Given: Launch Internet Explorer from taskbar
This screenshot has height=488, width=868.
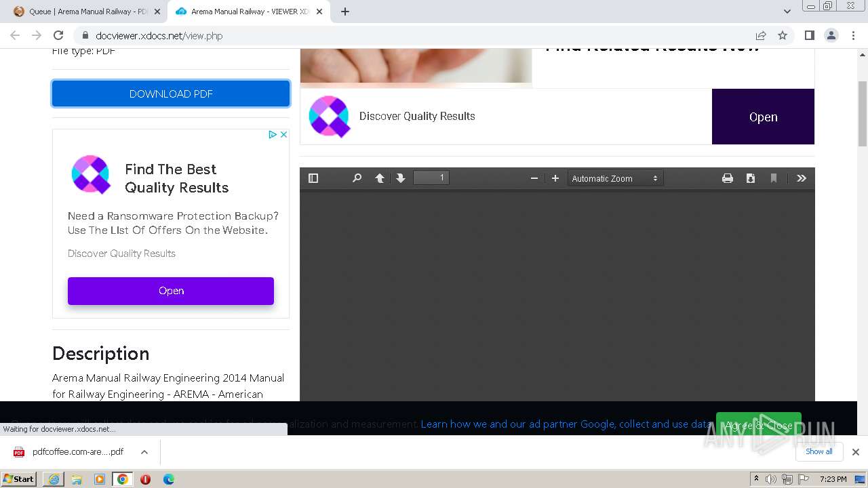Looking at the screenshot, I should point(54,479).
